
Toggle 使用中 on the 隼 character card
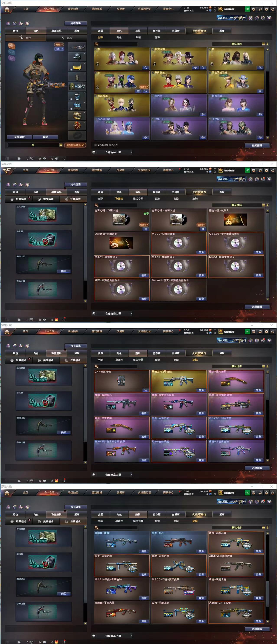[144, 87]
